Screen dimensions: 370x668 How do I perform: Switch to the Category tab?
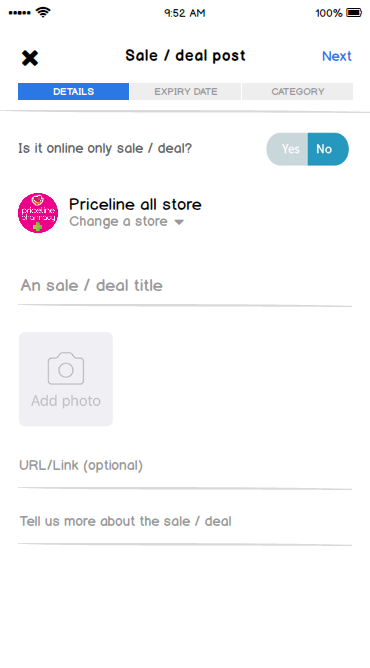tap(298, 92)
